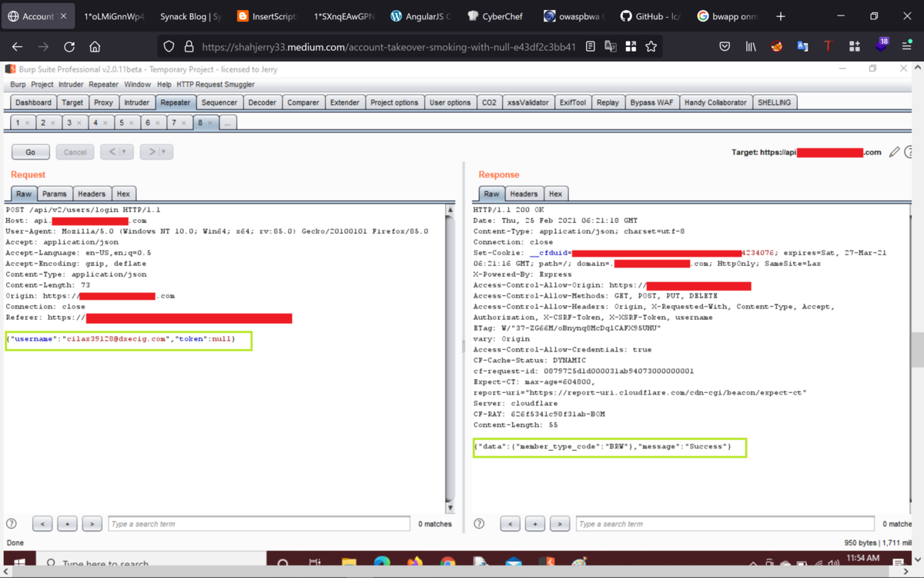
Task: Switch to Extender tab
Action: click(x=344, y=102)
